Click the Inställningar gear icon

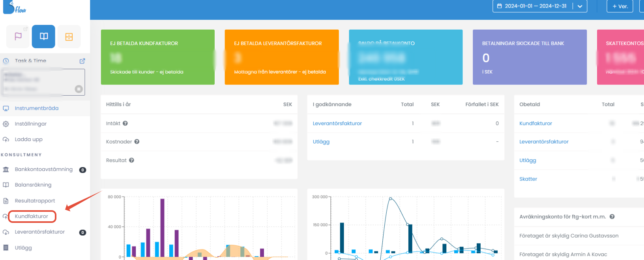[6, 124]
